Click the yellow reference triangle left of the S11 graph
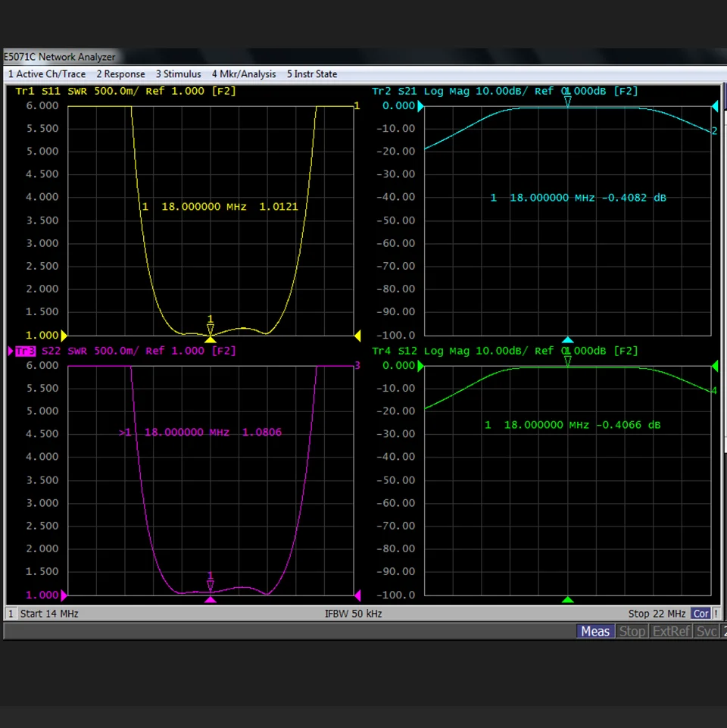The width and height of the screenshot is (727, 728). tap(64, 336)
